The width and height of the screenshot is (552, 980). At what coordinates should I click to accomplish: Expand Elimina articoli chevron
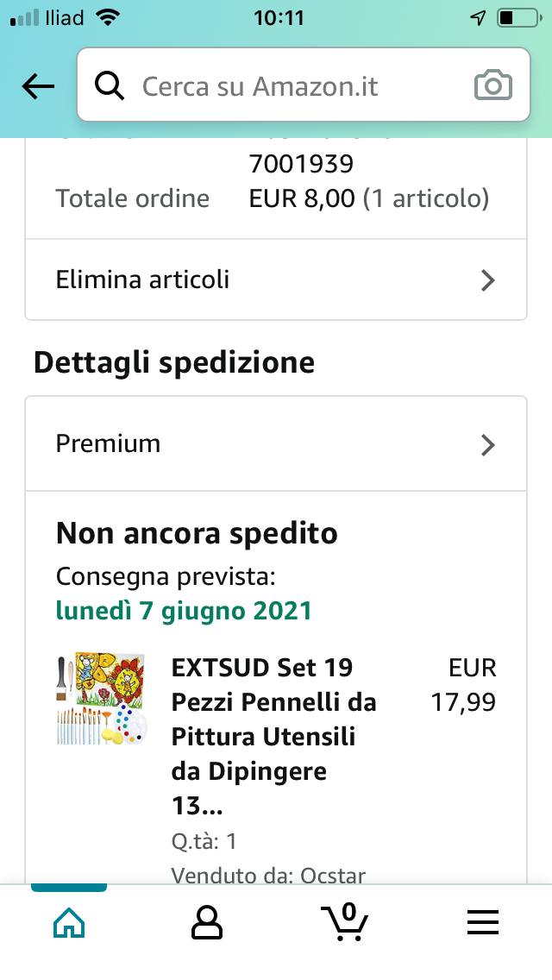coord(487,280)
